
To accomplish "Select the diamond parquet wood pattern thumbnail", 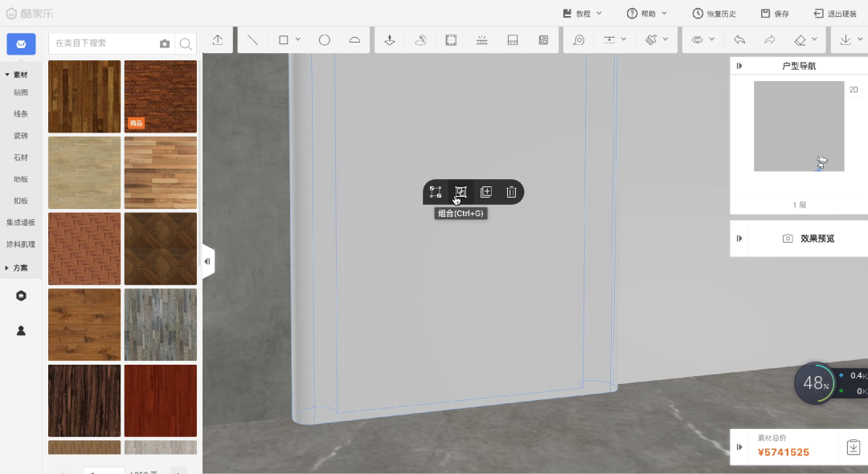I will (x=161, y=249).
